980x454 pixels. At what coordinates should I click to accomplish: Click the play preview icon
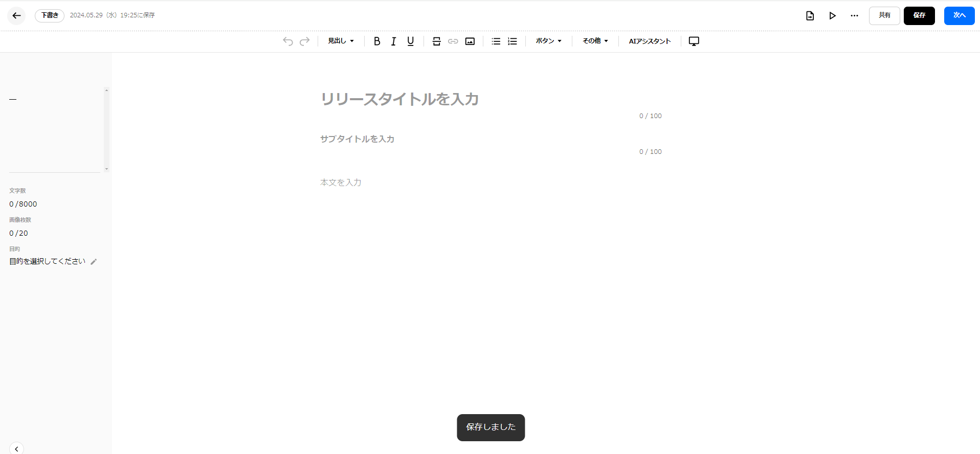(832, 16)
